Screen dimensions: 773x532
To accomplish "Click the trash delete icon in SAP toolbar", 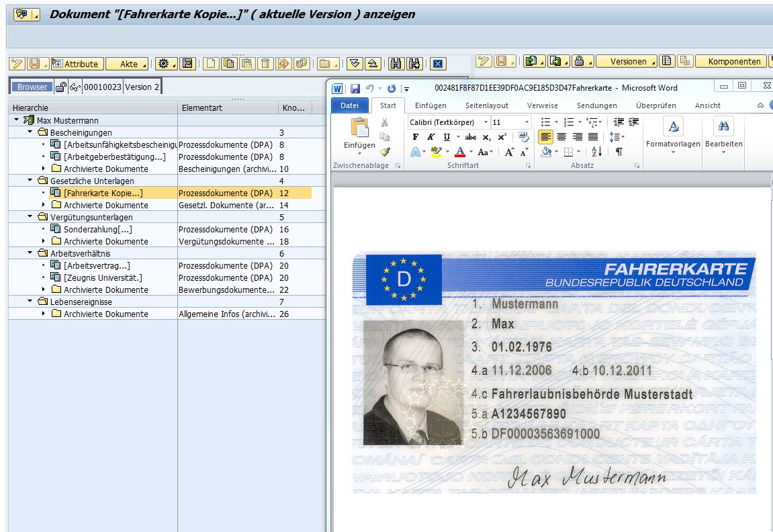I will point(265,64).
